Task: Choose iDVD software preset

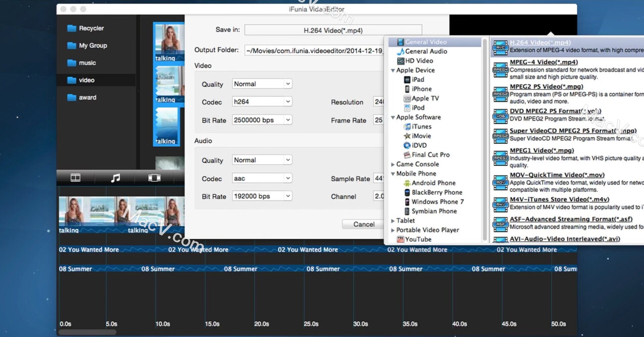Action: 415,145
